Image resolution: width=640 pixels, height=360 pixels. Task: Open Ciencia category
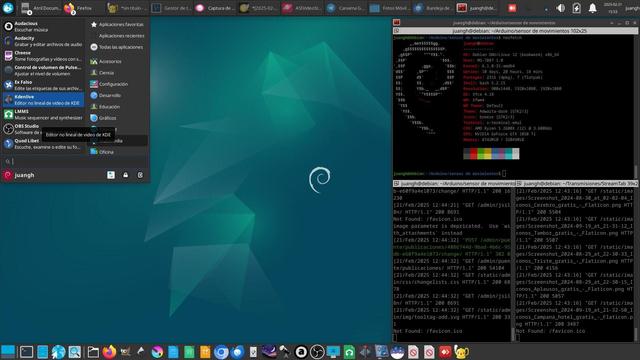point(117,73)
